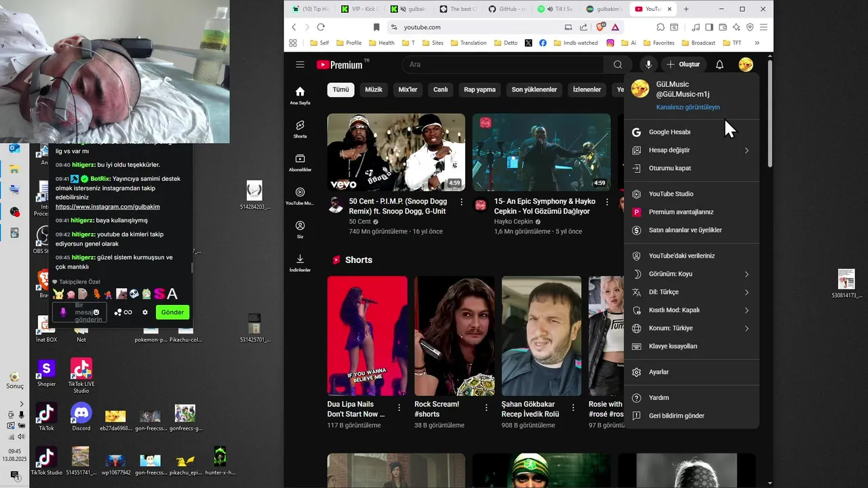The width and height of the screenshot is (868, 488).
Task: Open Ayarlar from account menu
Action: click(691, 372)
